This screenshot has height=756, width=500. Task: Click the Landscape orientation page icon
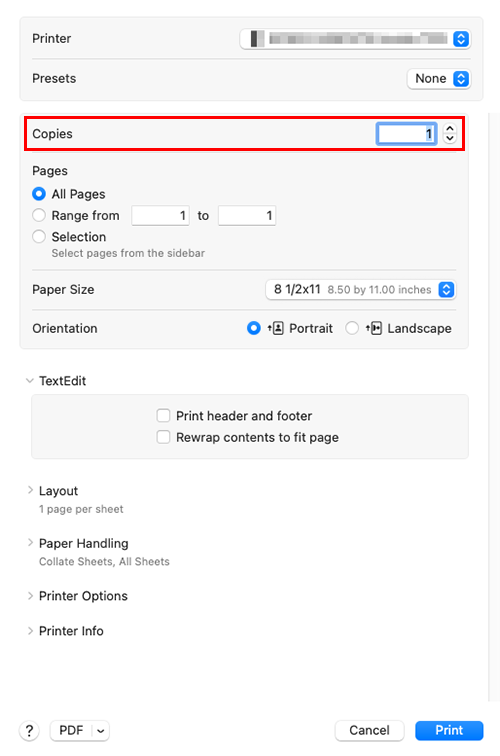(x=374, y=328)
